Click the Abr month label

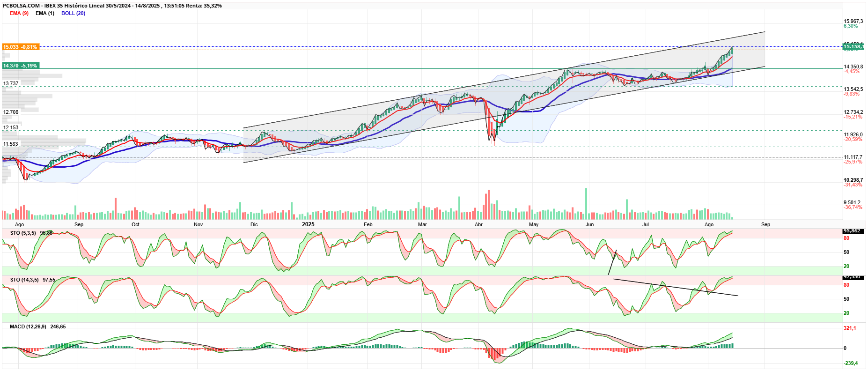478,224
